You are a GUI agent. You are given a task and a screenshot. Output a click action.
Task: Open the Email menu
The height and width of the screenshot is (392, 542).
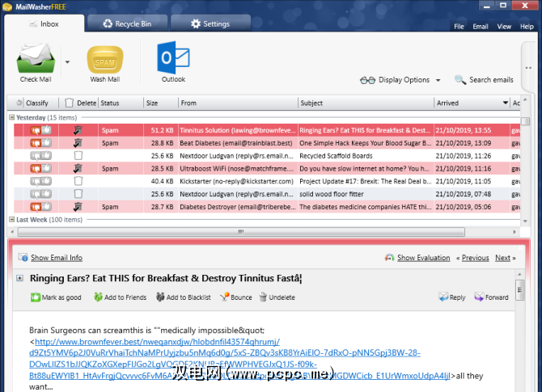481,27
